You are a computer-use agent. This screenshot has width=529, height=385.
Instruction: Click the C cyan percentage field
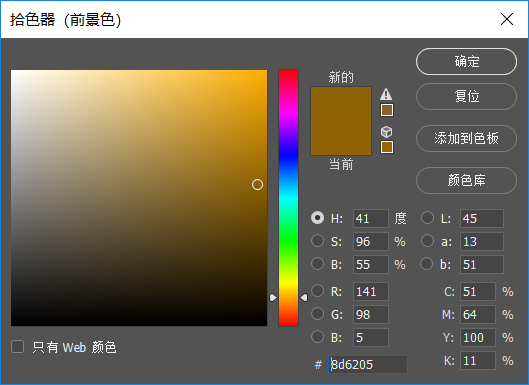[x=478, y=291]
